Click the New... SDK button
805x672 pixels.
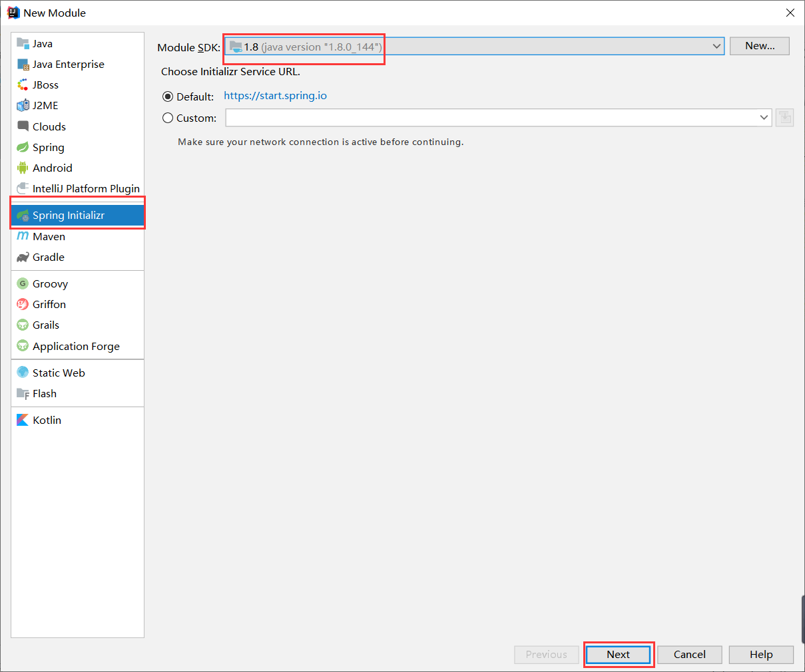(760, 46)
